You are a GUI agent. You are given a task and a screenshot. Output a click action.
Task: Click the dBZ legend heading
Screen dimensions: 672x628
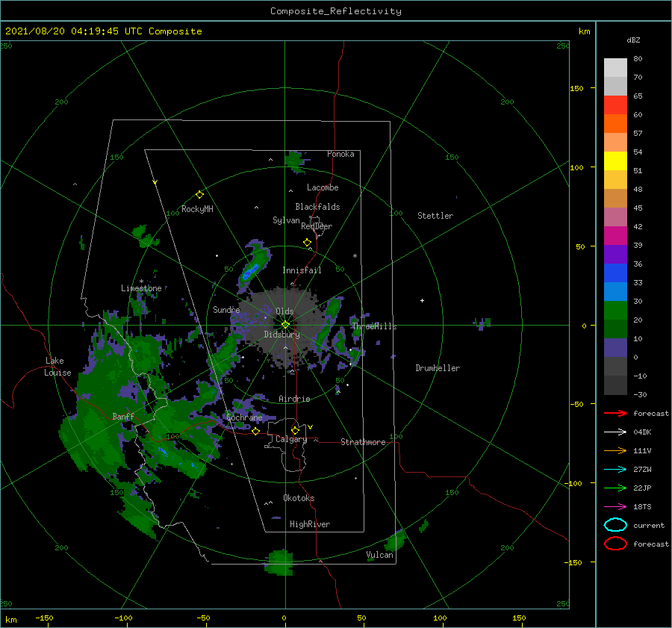(x=633, y=40)
